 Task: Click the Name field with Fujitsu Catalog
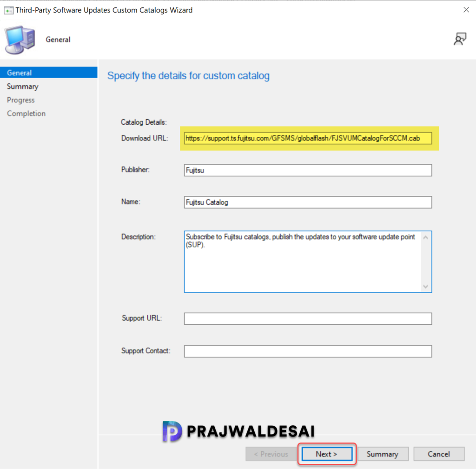tap(308, 202)
